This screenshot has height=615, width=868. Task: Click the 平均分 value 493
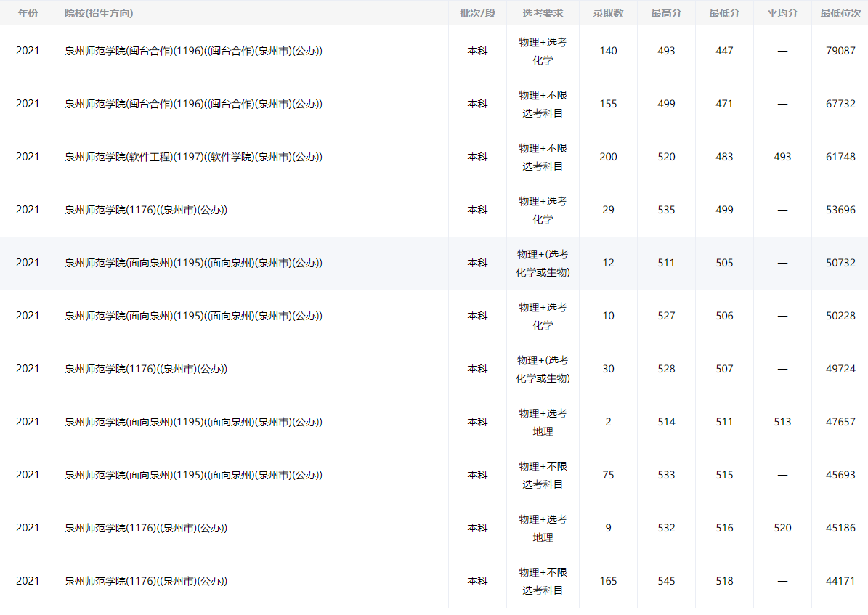(x=782, y=158)
